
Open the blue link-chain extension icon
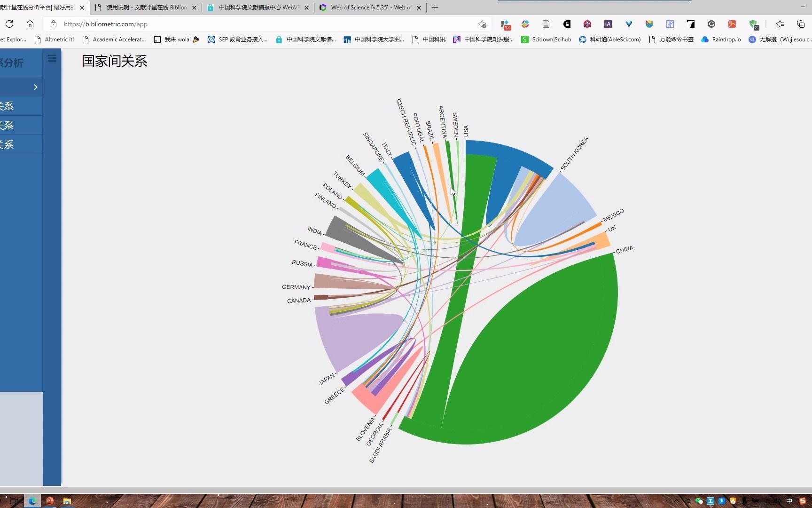click(x=670, y=24)
